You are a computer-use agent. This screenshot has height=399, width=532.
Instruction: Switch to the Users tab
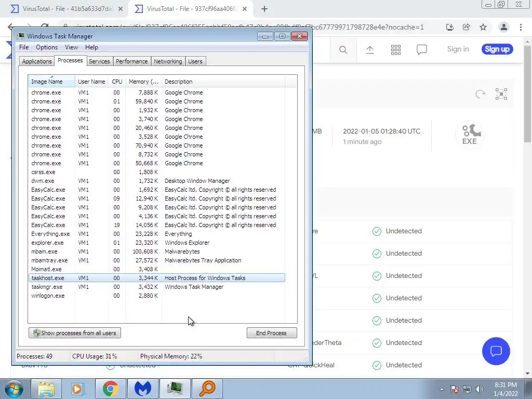tap(195, 61)
